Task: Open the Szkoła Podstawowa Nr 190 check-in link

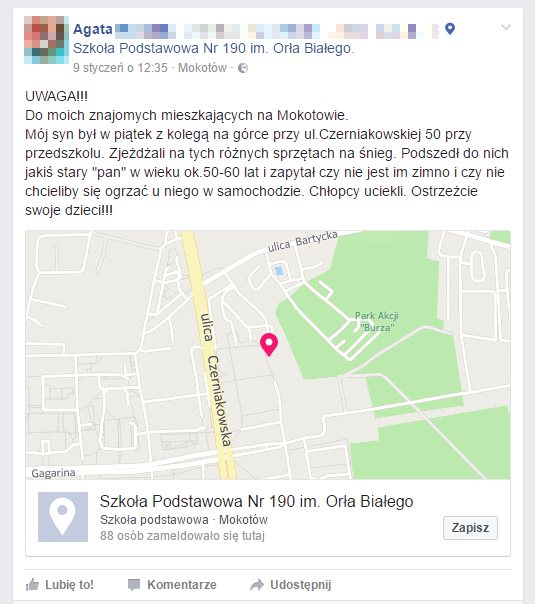Action: pyautogui.click(x=213, y=49)
